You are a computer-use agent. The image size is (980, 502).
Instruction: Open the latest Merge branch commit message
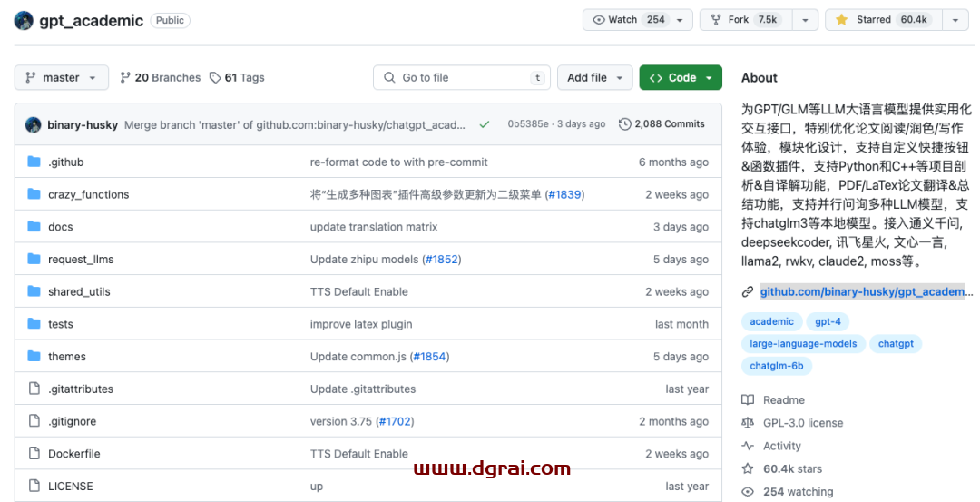tap(294, 125)
